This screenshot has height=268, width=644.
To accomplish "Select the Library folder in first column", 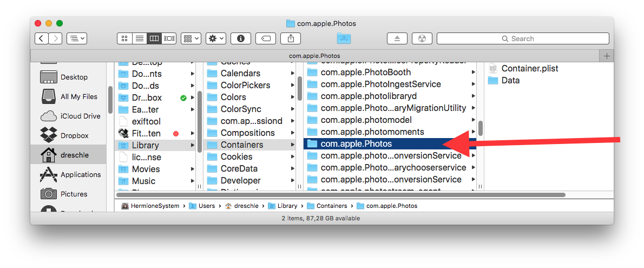I will pos(155,145).
